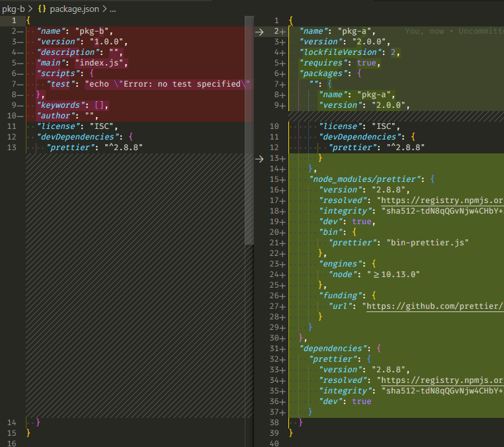Click "devDependencies" on left line 12
The width and height of the screenshot is (504, 447).
click(77, 138)
